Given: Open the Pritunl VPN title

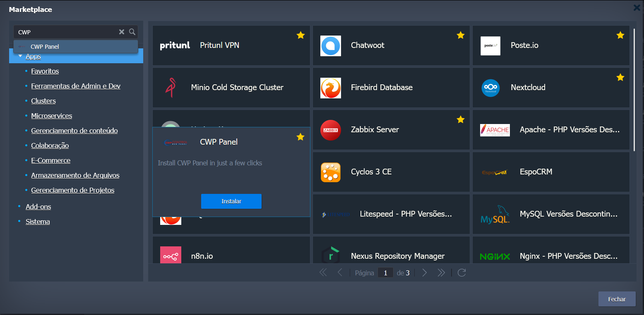Looking at the screenshot, I should click(219, 45).
